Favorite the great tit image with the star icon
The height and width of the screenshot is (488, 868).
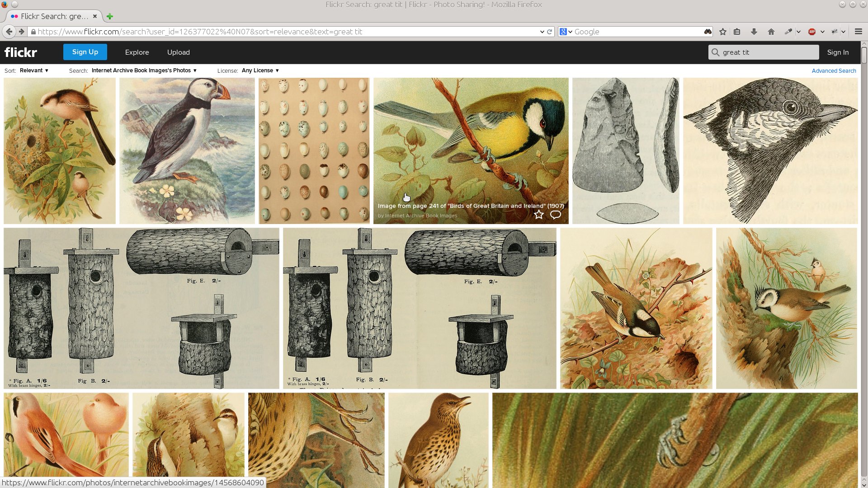(539, 215)
